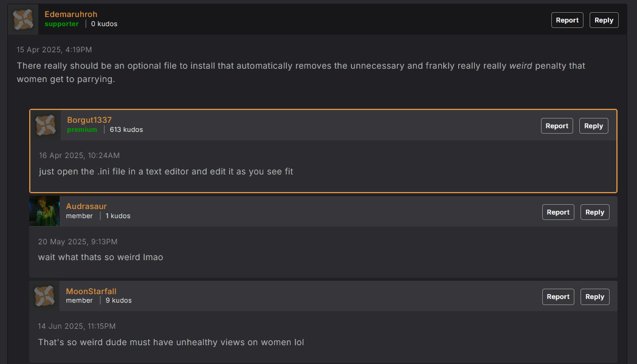Screen dimensions: 637x364
Task: Visit Audrasaur's username profile link
Action: coord(86,206)
